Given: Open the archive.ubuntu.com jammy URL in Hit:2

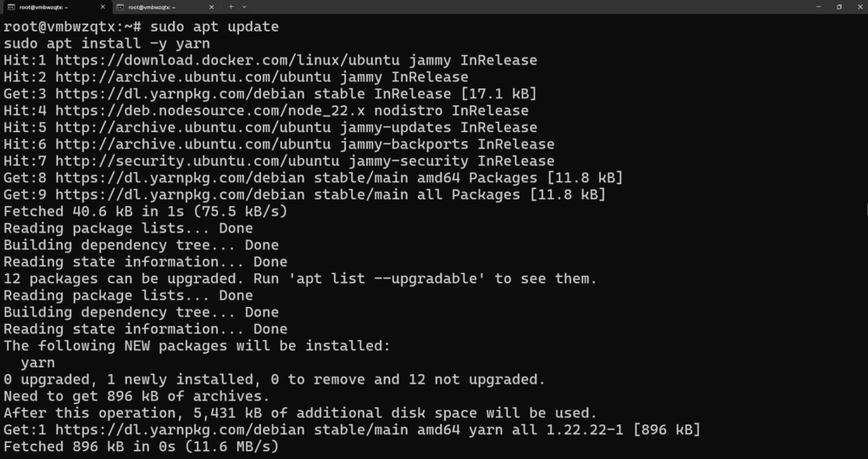Looking at the screenshot, I should coord(192,77).
